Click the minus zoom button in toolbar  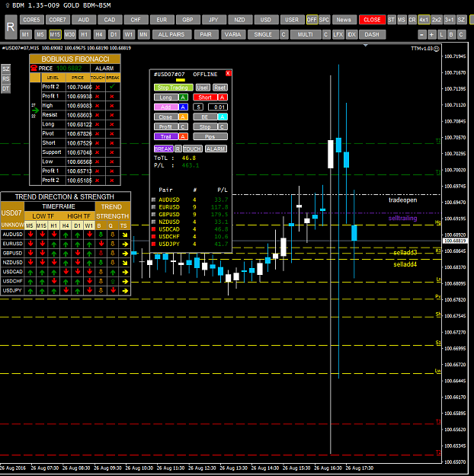pyautogui.click(x=421, y=34)
